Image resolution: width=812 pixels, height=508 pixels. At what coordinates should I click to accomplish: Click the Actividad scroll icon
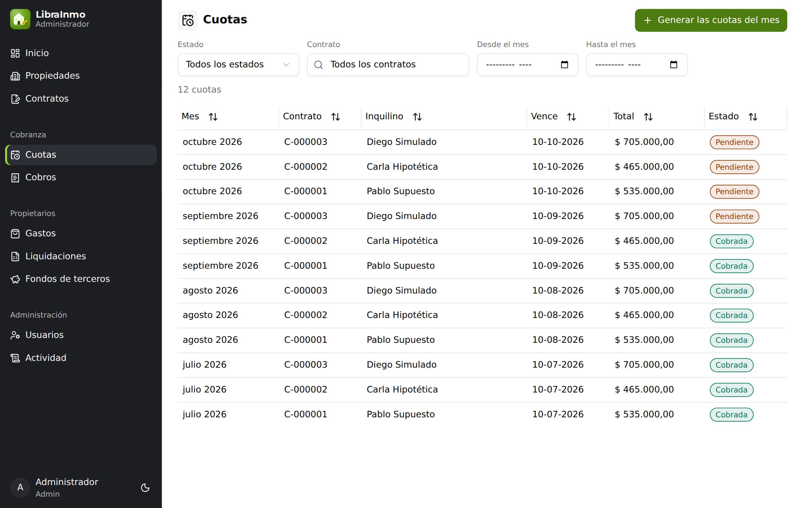coord(15,358)
